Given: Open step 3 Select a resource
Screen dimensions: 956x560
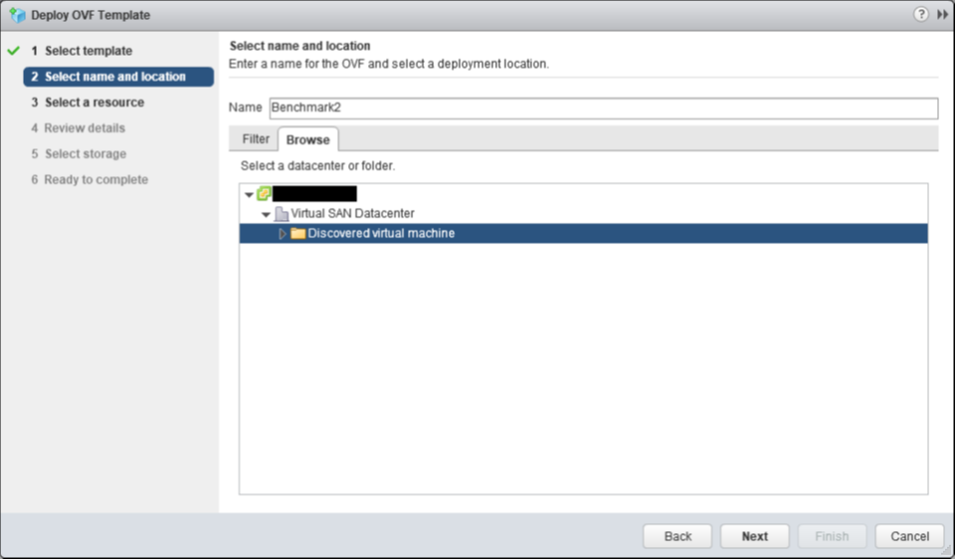Looking at the screenshot, I should 94,102.
